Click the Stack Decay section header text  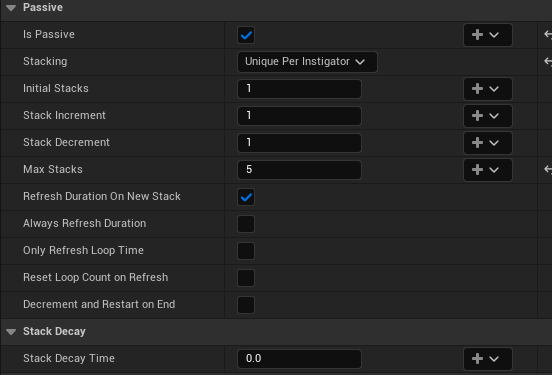[54, 331]
